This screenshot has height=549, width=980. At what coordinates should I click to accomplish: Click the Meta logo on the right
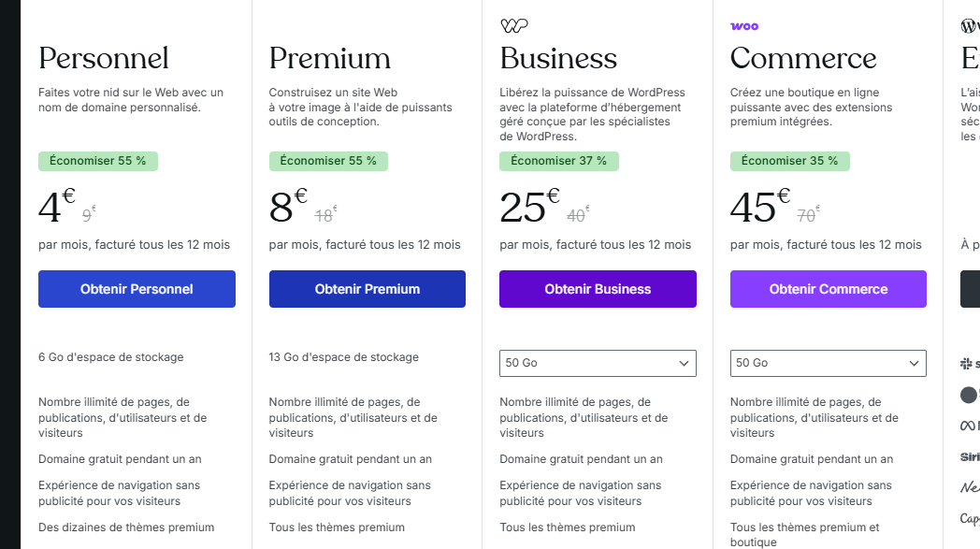pyautogui.click(x=969, y=426)
